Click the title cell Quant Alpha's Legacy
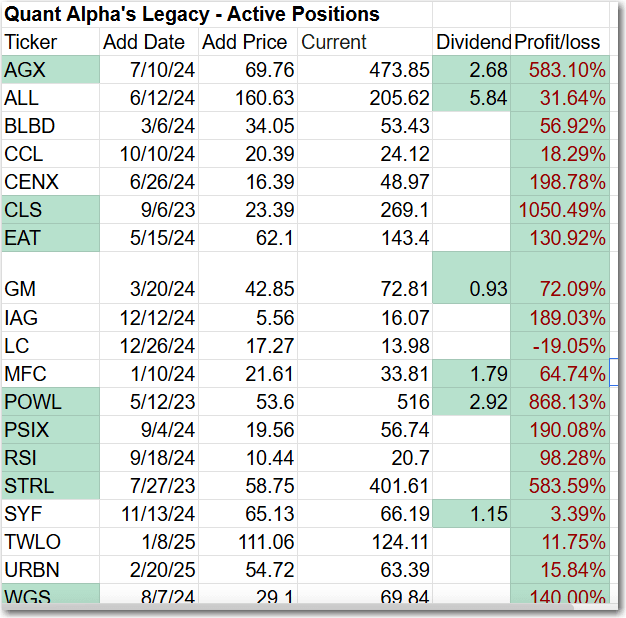The width and height of the screenshot is (626, 618). click(x=193, y=14)
